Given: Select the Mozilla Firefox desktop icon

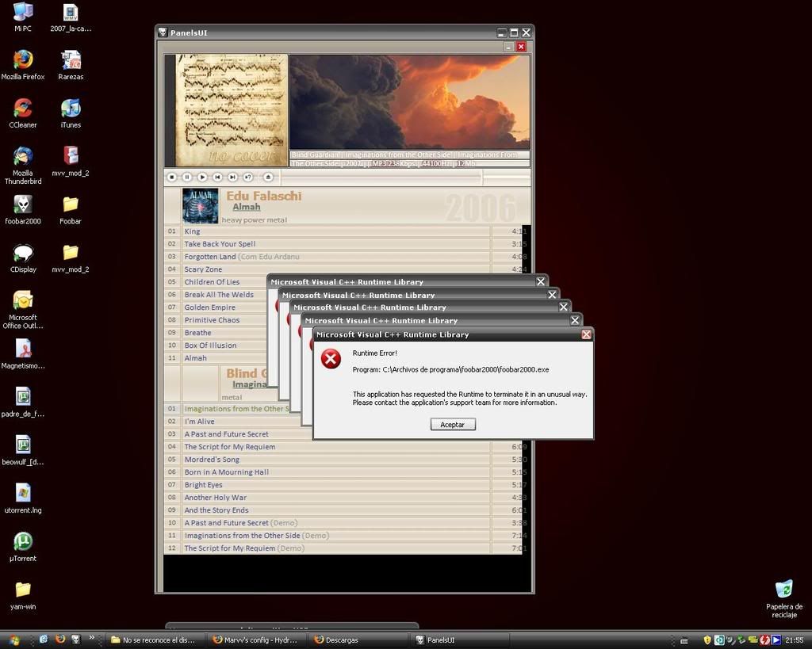Looking at the screenshot, I should pyautogui.click(x=23, y=65).
